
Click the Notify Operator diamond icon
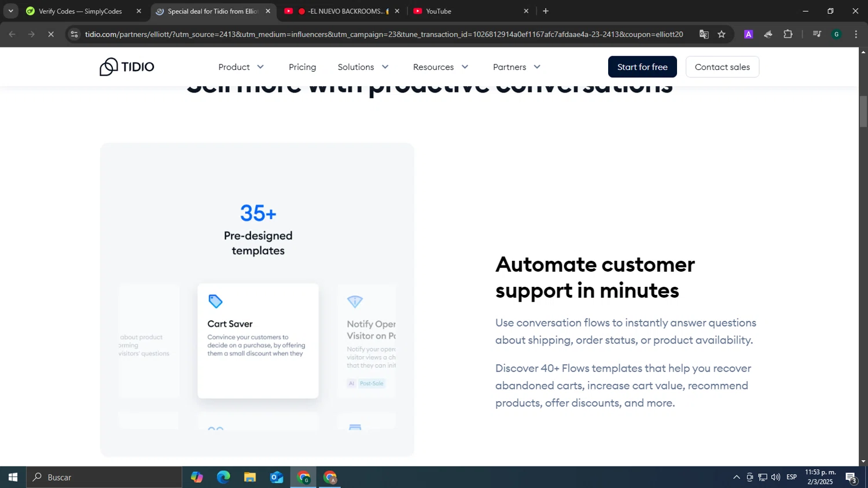355,301
